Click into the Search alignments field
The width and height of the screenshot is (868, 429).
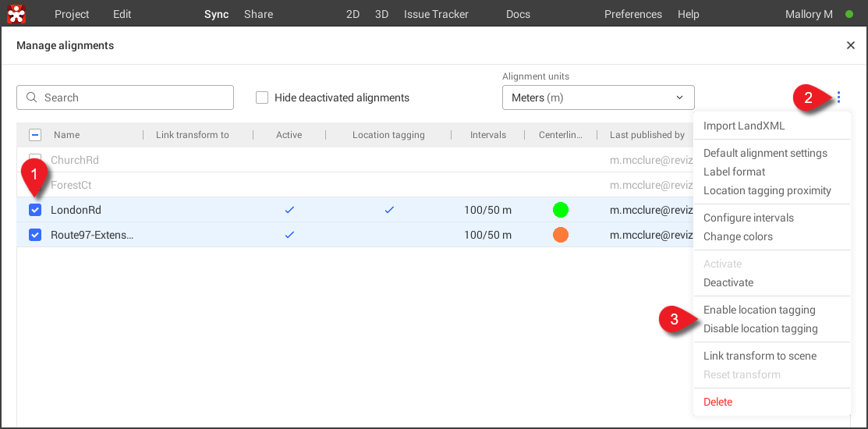pyautogui.click(x=133, y=97)
